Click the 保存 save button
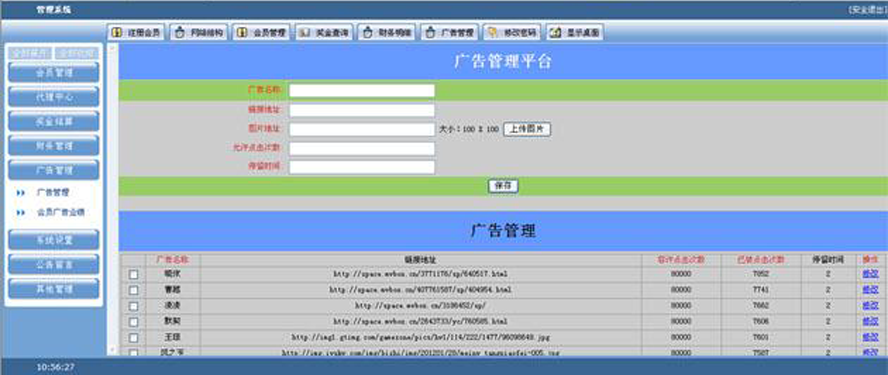Image resolution: width=888 pixels, height=375 pixels. (x=503, y=186)
